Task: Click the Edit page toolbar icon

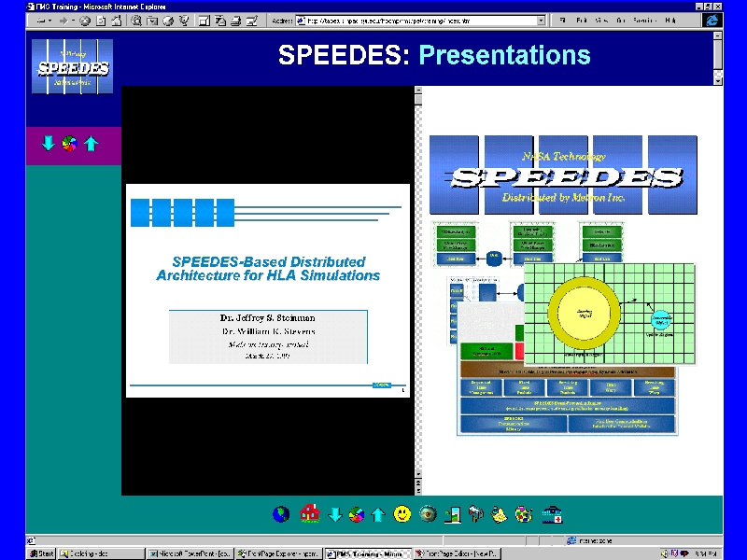Action: [x=251, y=21]
